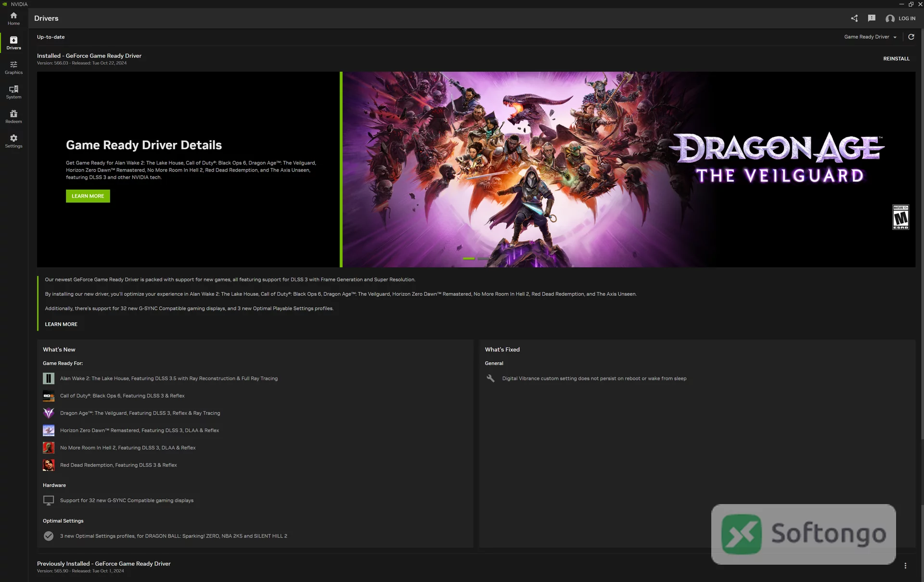Click 'Dragon Age: The Veilguard, Featuring DLSS 3' text
This screenshot has width=924, height=582.
tap(140, 413)
